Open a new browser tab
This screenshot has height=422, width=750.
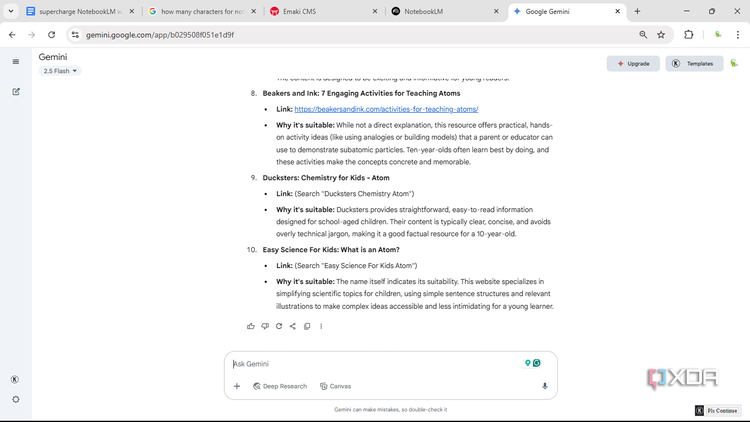[637, 11]
